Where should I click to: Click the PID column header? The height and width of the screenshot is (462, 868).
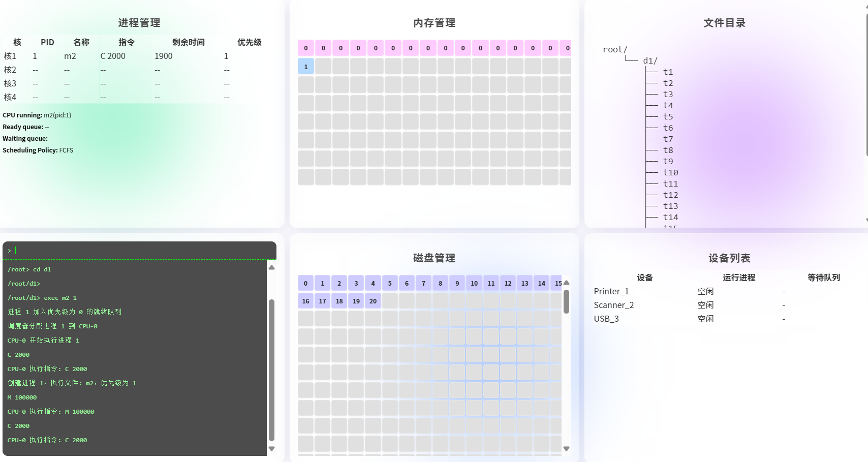pyautogui.click(x=47, y=42)
